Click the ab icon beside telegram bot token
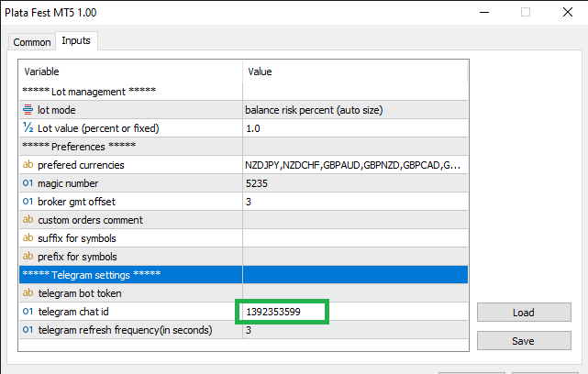588x374 pixels. [28, 292]
